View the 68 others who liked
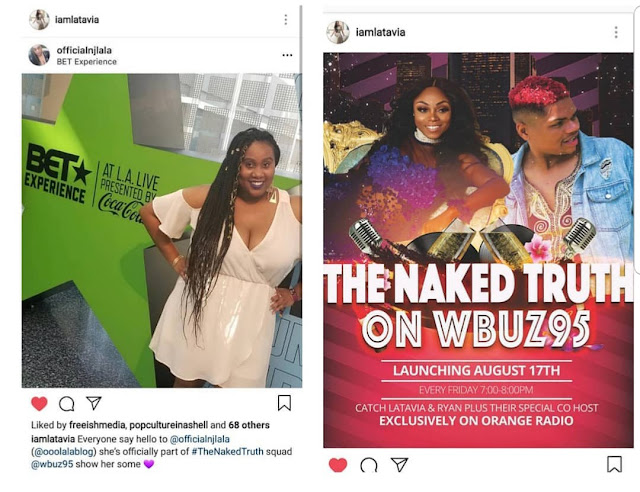Screen dimensions: 640x492 (x=249, y=425)
